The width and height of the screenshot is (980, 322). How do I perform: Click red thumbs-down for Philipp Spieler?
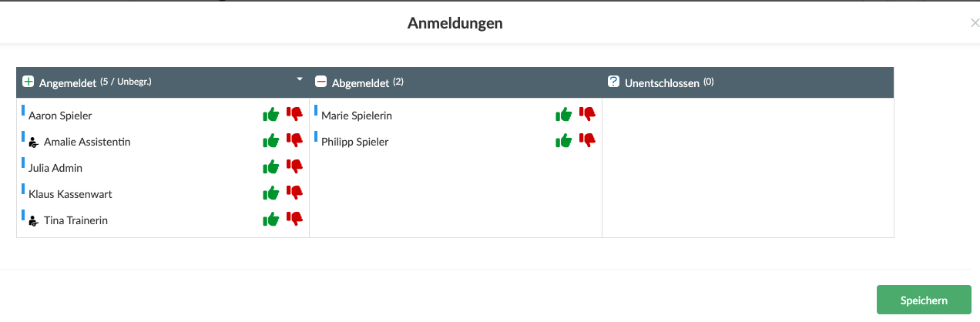click(587, 140)
